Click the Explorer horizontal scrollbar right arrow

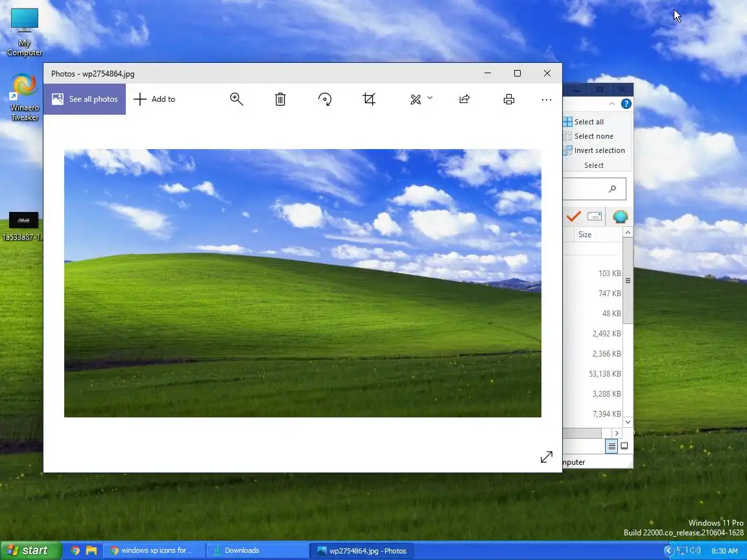tap(617, 433)
